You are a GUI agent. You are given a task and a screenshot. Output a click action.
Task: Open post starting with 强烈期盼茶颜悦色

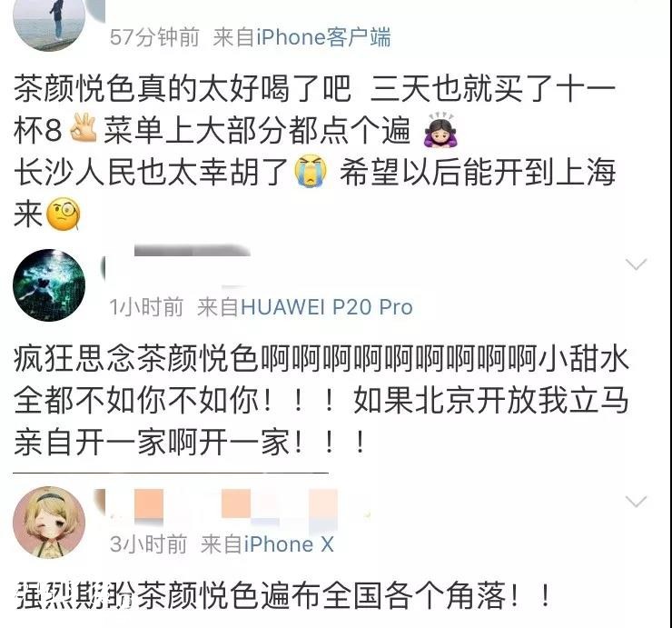click(x=282, y=595)
